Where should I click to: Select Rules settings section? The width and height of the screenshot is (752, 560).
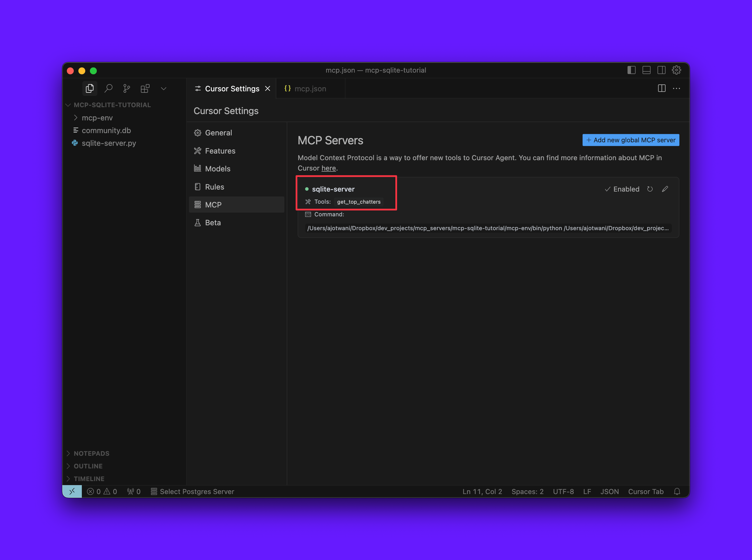click(x=237, y=187)
